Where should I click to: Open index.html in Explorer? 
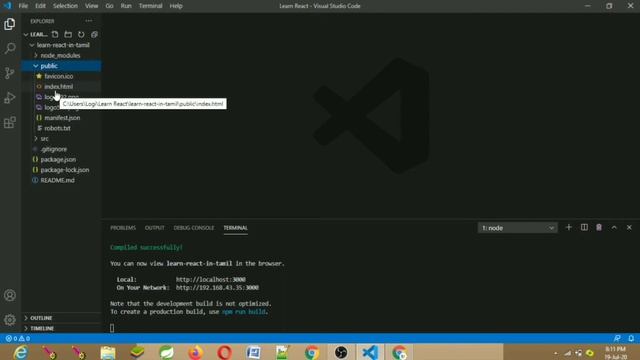[59, 87]
